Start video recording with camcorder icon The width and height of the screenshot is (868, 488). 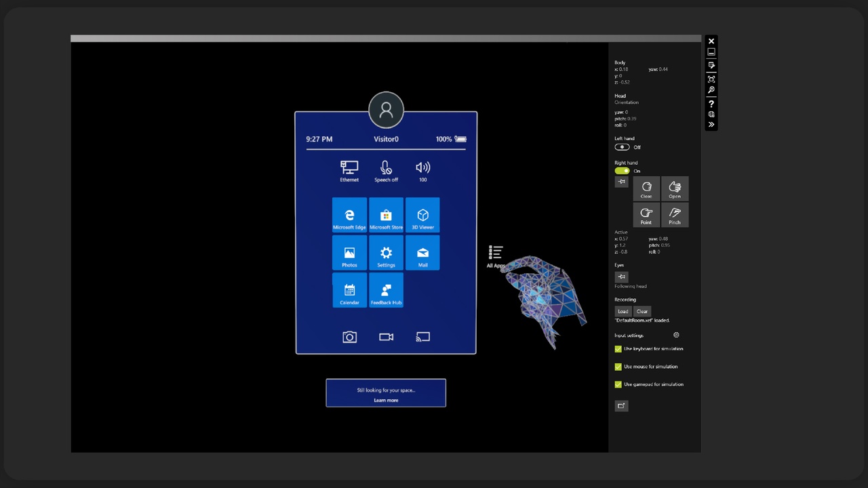[386, 337]
